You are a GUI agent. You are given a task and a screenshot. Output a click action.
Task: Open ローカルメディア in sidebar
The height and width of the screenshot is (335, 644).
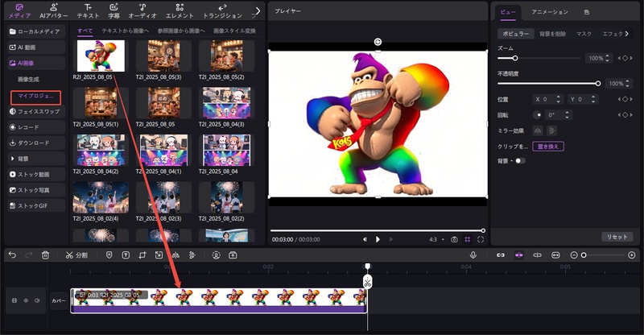tap(36, 31)
